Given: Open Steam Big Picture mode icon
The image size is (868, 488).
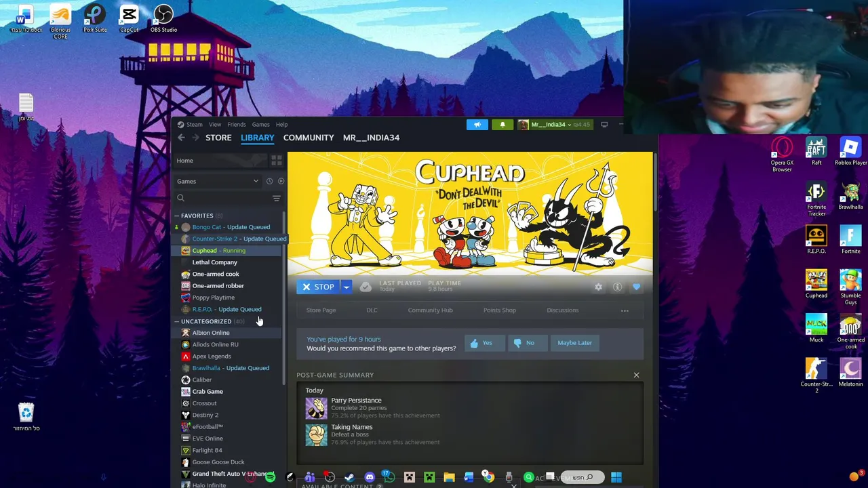Looking at the screenshot, I should (604, 125).
